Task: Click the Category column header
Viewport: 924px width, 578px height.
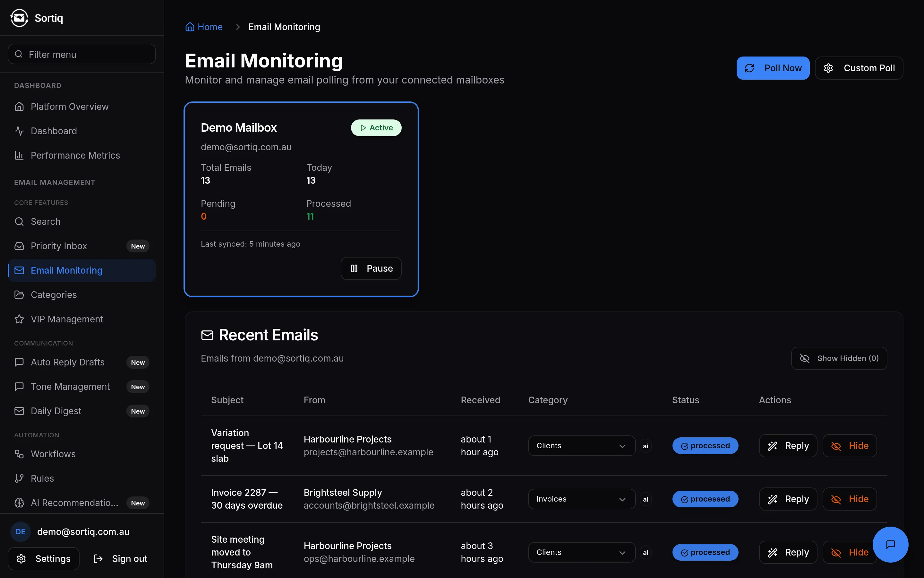Action: coord(548,400)
